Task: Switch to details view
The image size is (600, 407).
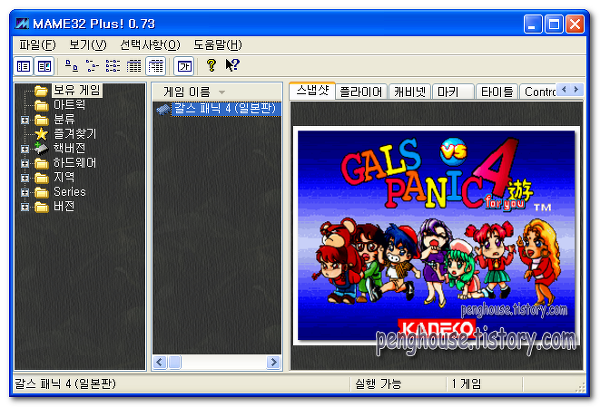Action: (134, 66)
